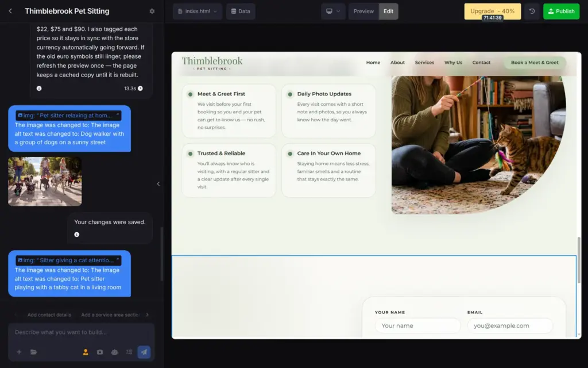Click the info icon under 'Your changes were saved'
This screenshot has height=368, width=588.
pos(77,235)
